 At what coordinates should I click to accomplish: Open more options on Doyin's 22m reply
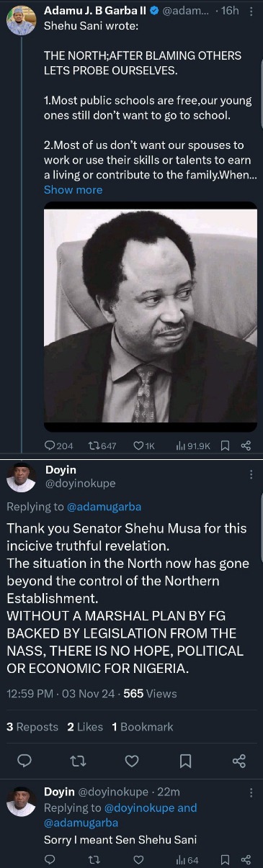point(251,792)
